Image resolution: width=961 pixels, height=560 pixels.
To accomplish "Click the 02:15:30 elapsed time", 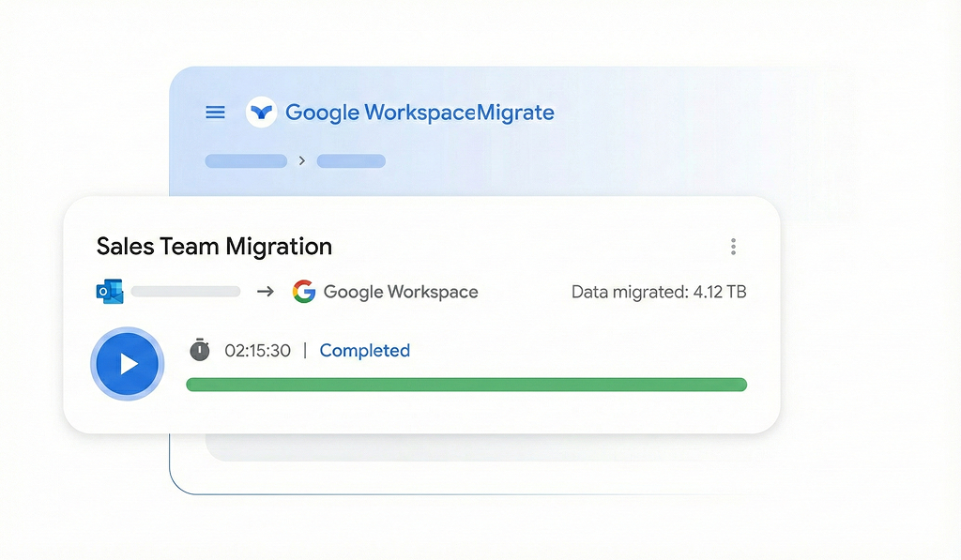I will (x=257, y=351).
